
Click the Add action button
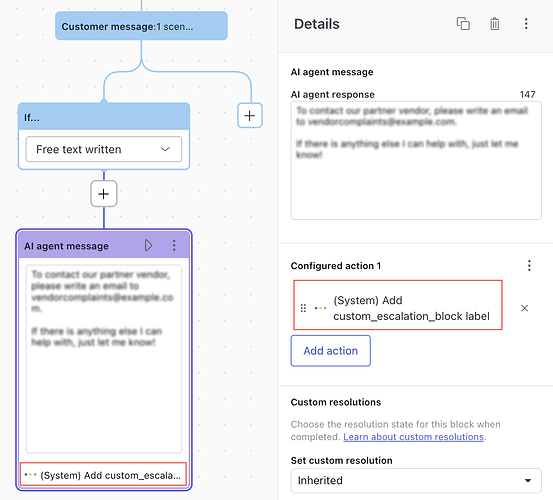tap(330, 351)
